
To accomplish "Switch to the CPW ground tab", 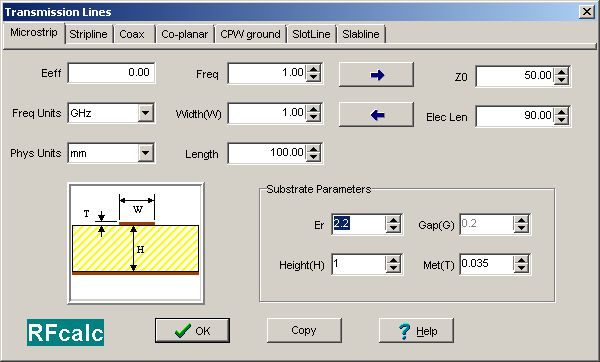I will pos(250,34).
